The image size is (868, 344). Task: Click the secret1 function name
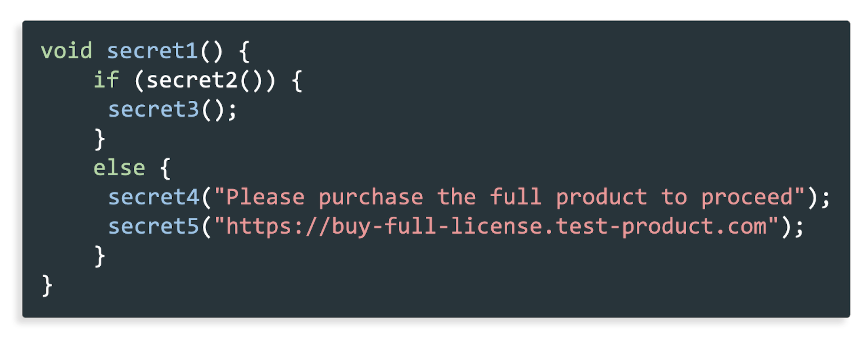point(152,51)
